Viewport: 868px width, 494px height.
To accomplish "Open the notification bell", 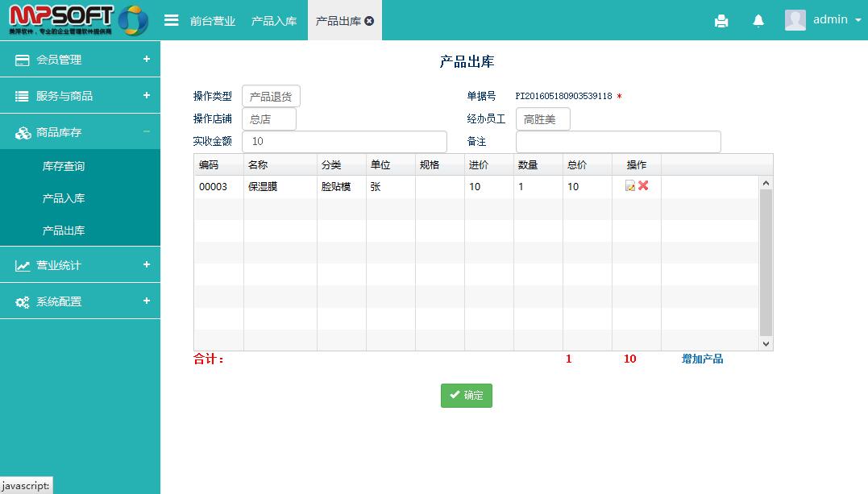I will click(758, 21).
